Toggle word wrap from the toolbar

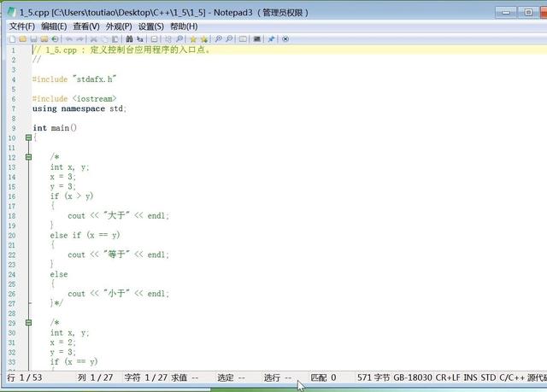155,39
